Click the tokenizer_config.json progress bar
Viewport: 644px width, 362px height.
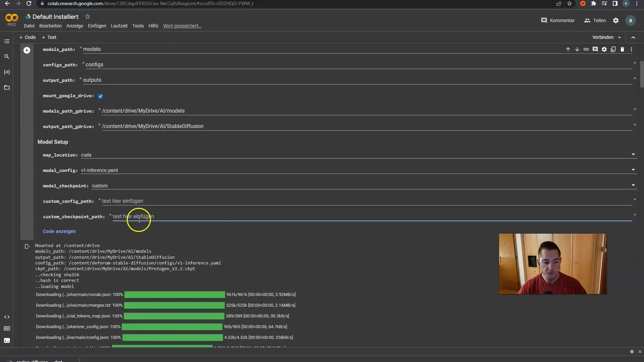172,327
